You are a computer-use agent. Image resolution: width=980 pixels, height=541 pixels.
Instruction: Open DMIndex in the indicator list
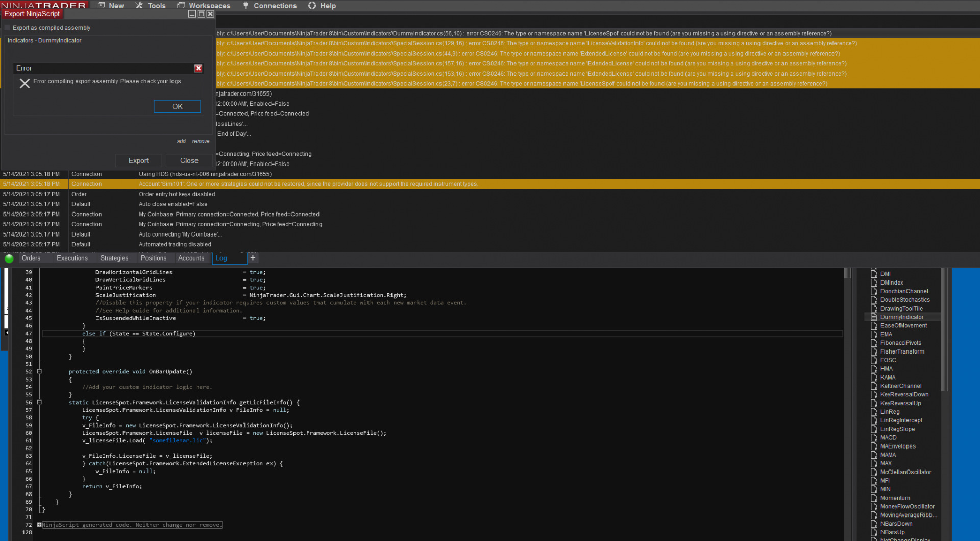[x=892, y=283]
